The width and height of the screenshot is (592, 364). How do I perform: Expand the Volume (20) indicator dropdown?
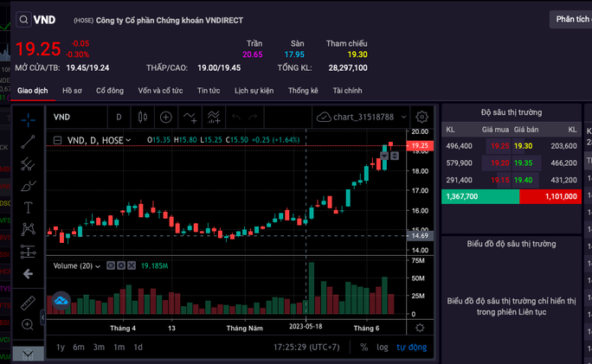point(98,265)
